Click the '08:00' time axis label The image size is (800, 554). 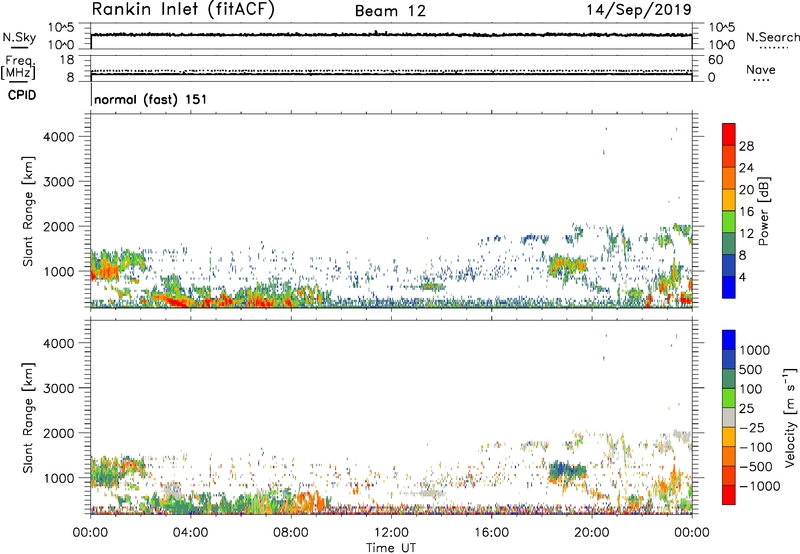click(x=291, y=533)
